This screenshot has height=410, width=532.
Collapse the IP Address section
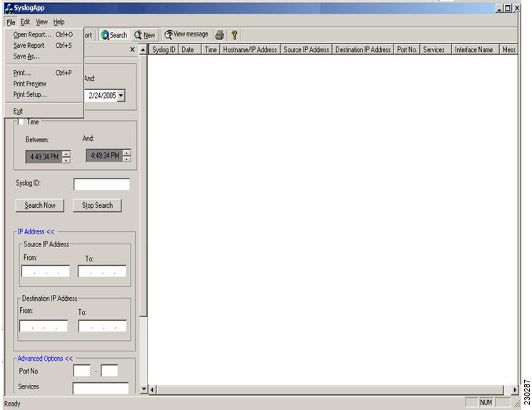pyautogui.click(x=36, y=232)
